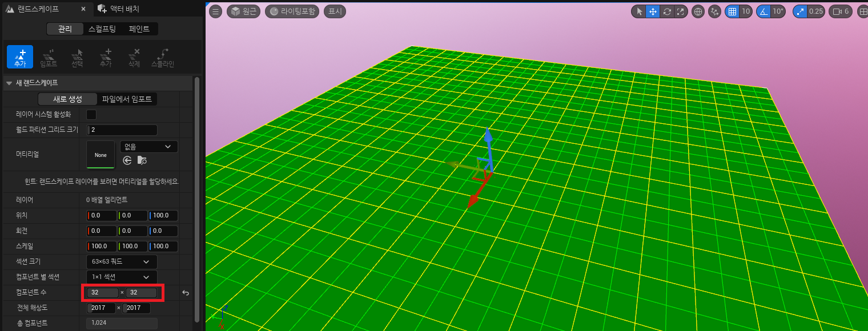The image size is (868, 331).
Task: Click the first 전체 해상도 2017 field
Action: tap(101, 308)
